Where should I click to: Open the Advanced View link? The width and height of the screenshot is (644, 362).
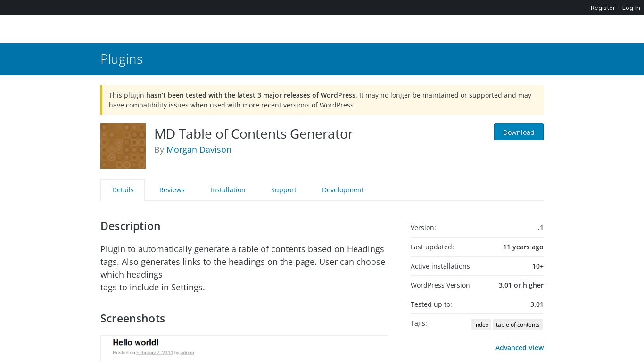520,348
